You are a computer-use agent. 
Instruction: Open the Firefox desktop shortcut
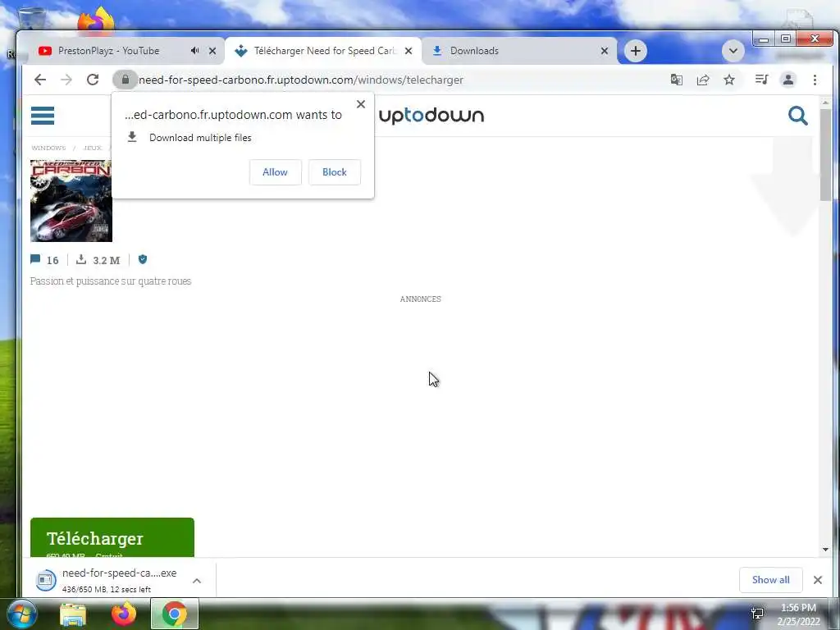click(x=97, y=21)
